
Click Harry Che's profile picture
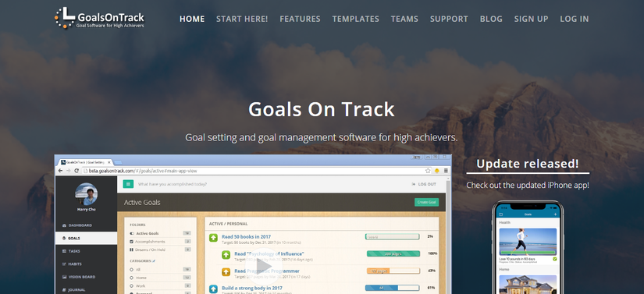click(x=86, y=194)
